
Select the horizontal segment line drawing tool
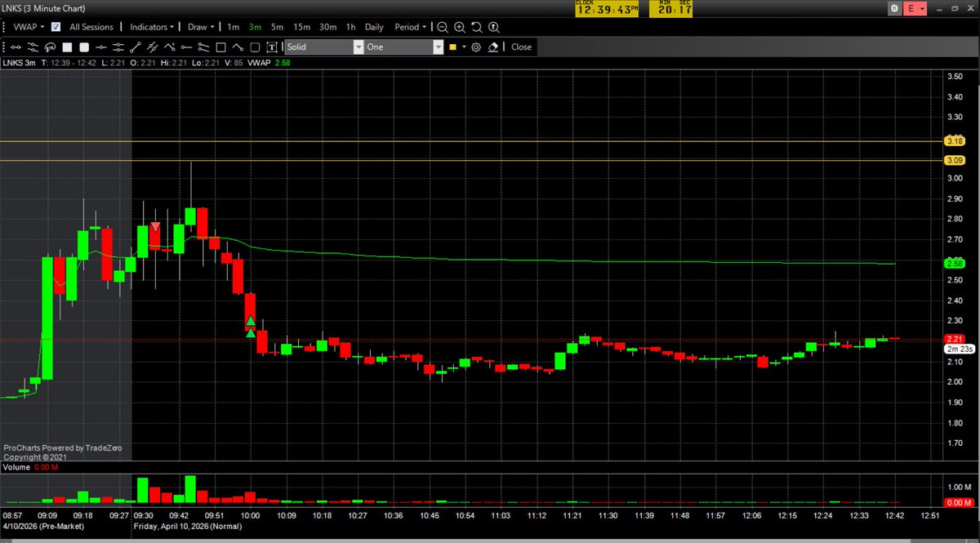(x=16, y=47)
